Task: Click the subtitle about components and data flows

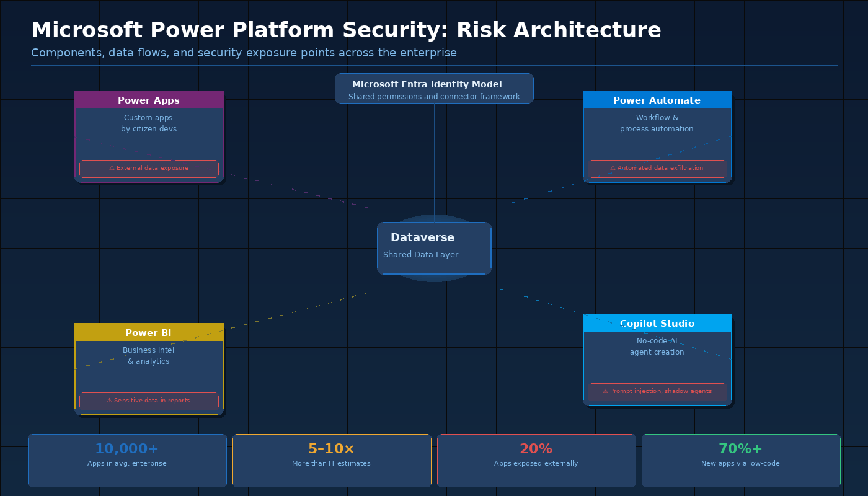Action: pos(244,53)
